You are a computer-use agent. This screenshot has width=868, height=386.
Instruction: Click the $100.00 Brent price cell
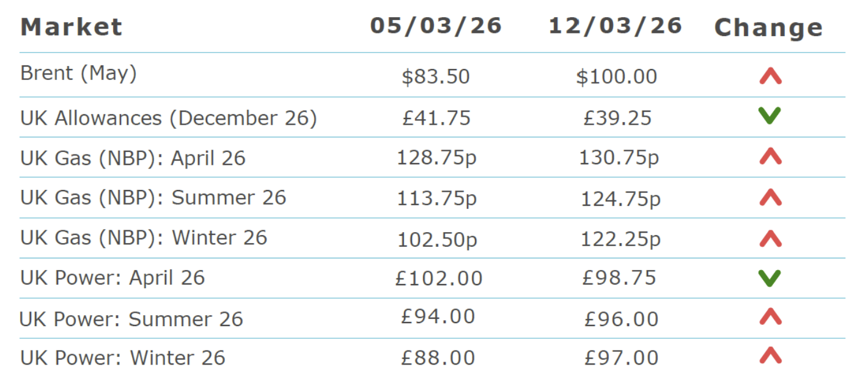(616, 77)
